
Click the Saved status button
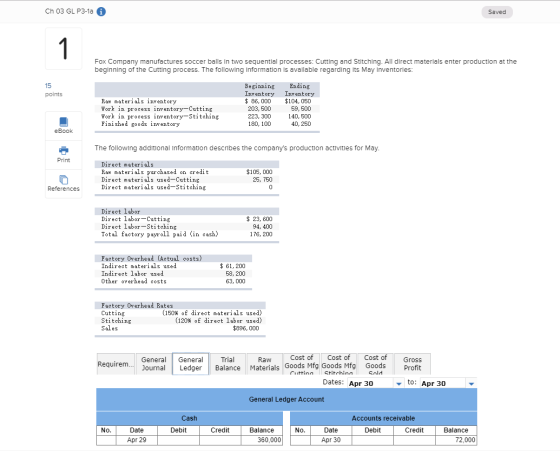(x=497, y=12)
